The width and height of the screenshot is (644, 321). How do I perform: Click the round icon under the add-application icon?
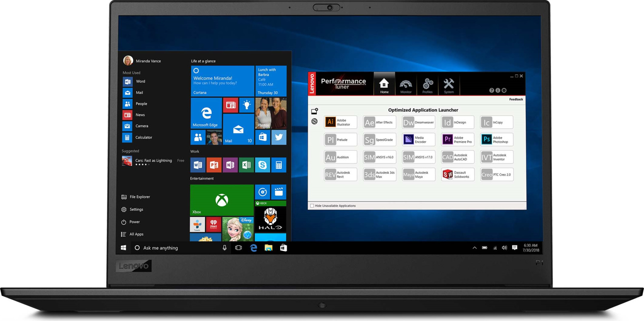click(314, 121)
